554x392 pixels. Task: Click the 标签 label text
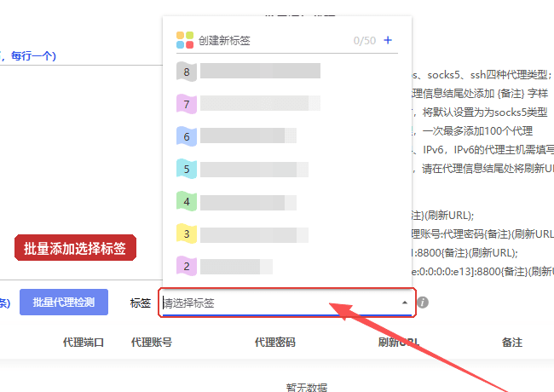click(x=141, y=303)
